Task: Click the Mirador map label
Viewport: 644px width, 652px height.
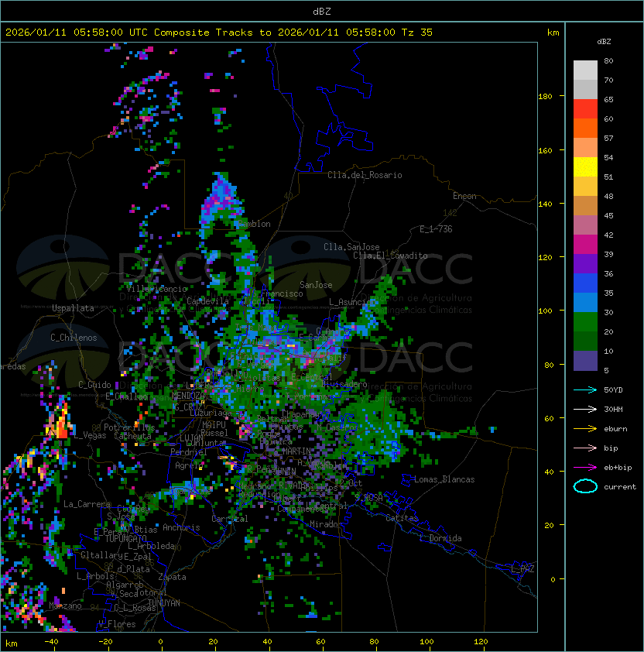Action: [x=326, y=524]
